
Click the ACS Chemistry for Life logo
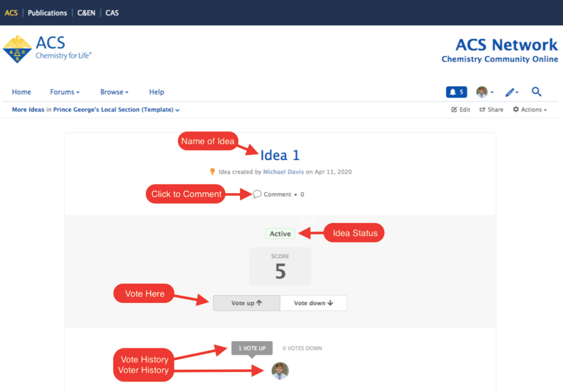[47, 49]
